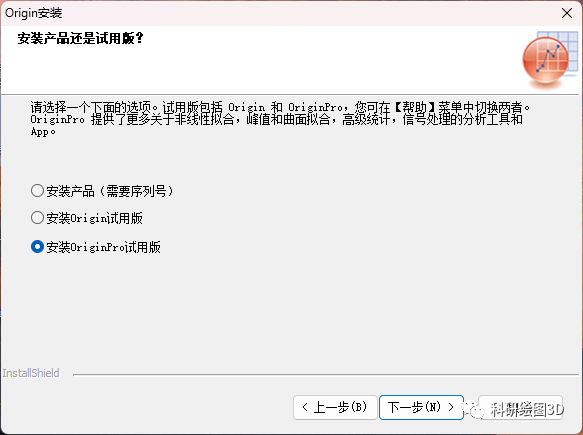Click the Origin graph logo icon

(x=550, y=60)
